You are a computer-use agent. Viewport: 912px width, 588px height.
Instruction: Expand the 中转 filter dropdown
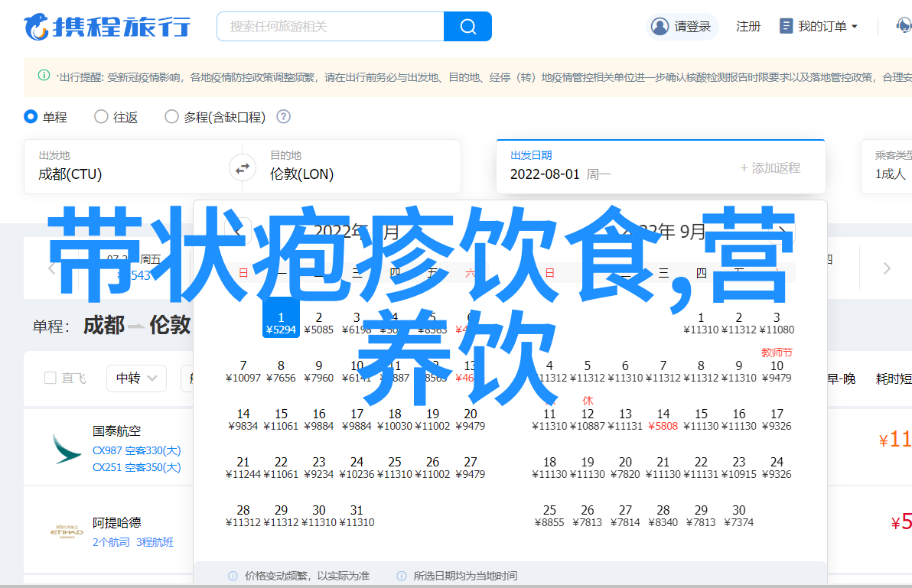point(136,378)
